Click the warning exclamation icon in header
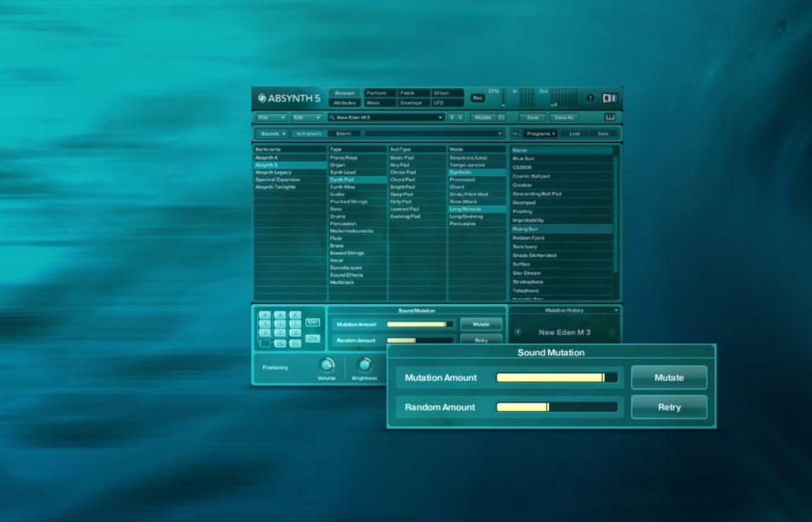This screenshot has height=522, width=812. pos(590,98)
